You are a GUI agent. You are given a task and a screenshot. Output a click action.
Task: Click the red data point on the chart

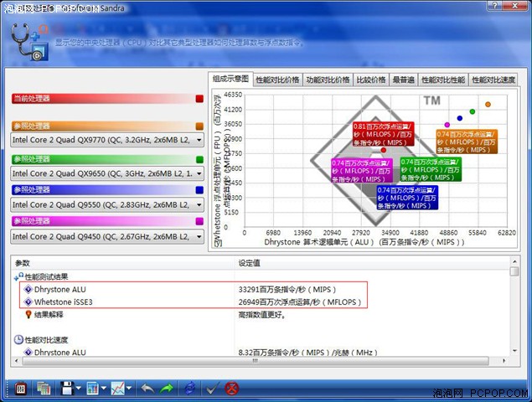384,150
